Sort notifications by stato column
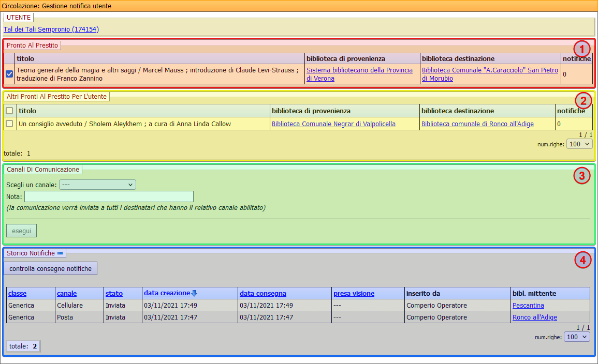Viewport: 598px width, 364px height. tap(114, 293)
